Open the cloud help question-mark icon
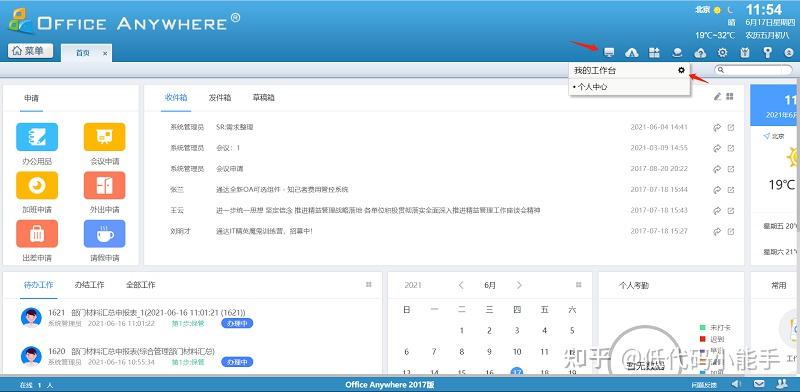800x392 pixels. tap(700, 53)
